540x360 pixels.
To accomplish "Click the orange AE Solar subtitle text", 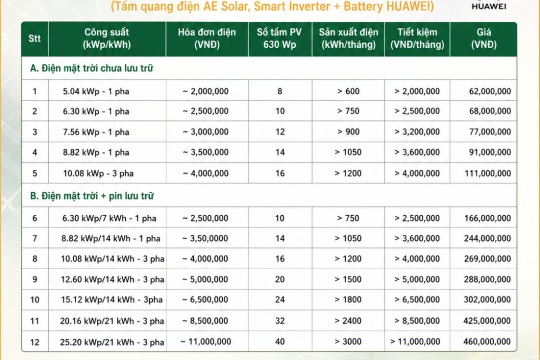I will pos(272,6).
